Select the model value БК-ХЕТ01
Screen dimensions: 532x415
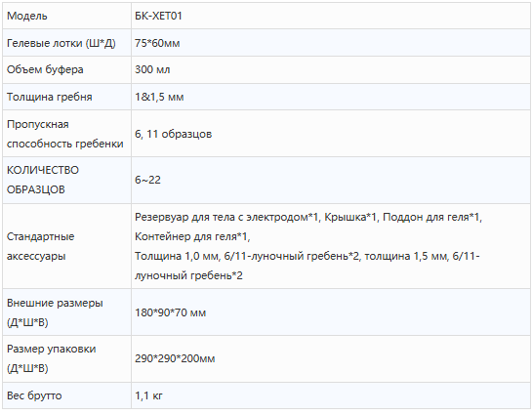[x=158, y=16]
